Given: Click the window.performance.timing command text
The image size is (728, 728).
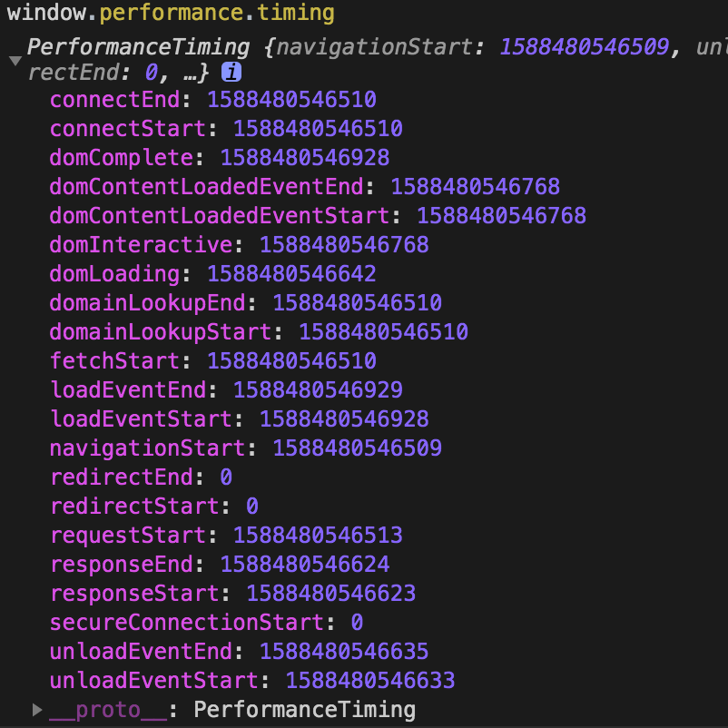Looking at the screenshot, I should 171,13.
